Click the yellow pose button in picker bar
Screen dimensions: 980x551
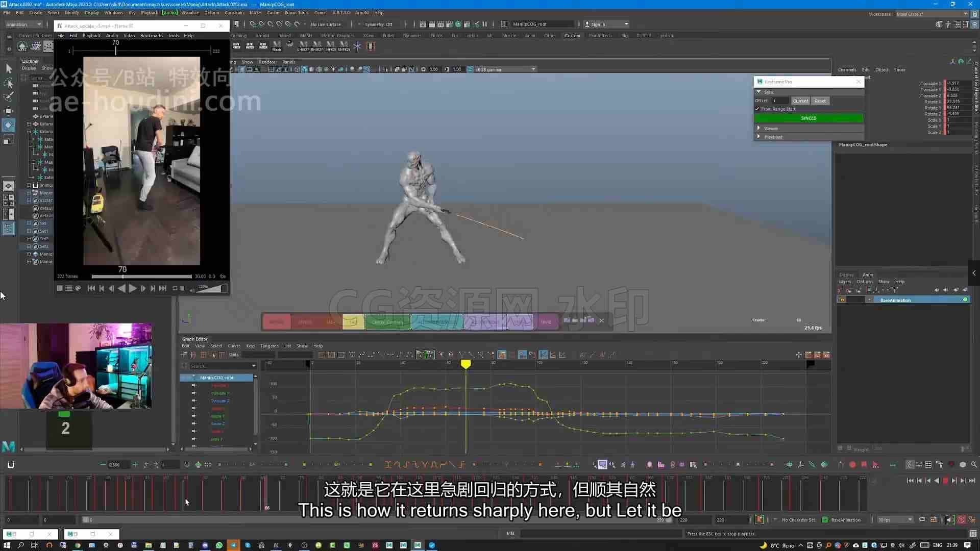353,321
